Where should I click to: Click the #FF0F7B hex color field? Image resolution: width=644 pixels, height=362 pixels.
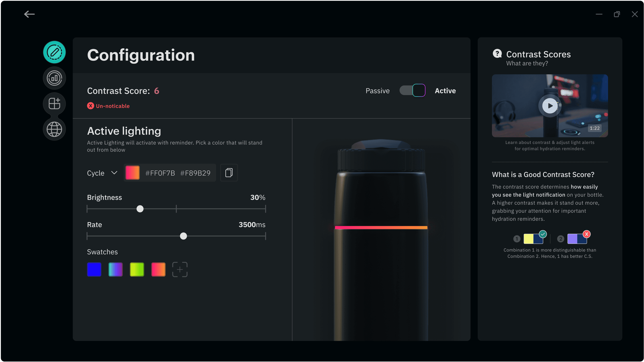160,173
